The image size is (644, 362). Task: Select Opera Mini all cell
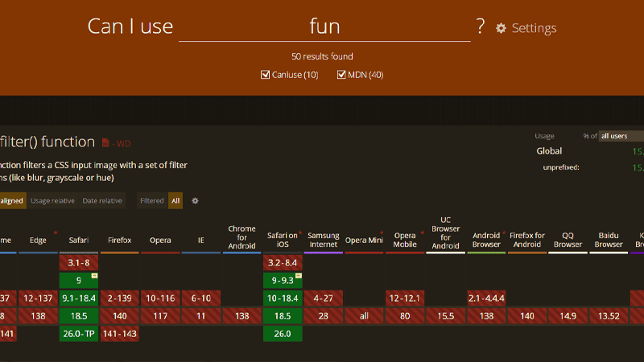tap(364, 316)
